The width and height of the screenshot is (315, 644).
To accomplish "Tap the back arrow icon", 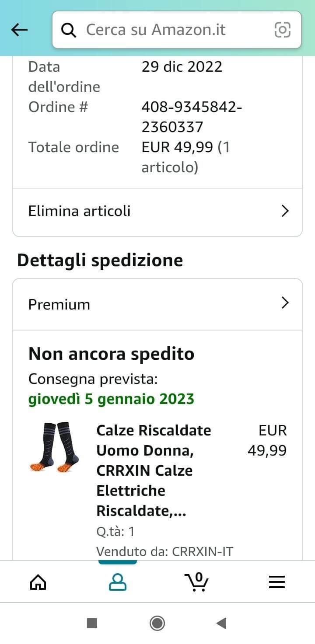I will [x=19, y=30].
